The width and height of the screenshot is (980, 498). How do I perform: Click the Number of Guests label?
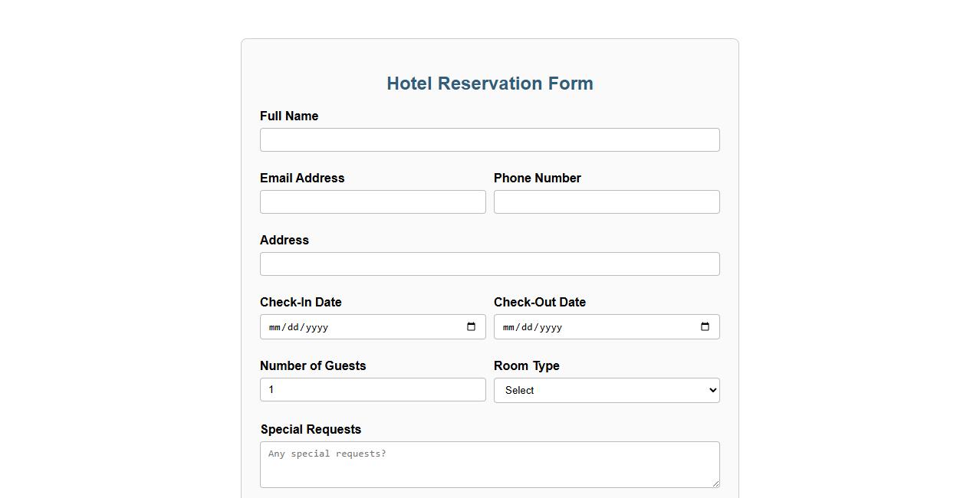313,365
